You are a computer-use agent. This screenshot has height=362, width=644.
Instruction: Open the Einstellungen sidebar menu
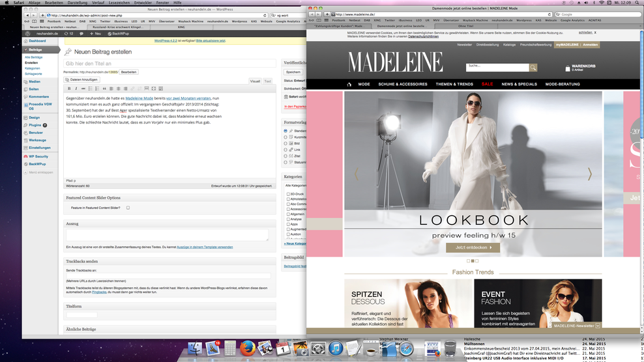tap(39, 148)
